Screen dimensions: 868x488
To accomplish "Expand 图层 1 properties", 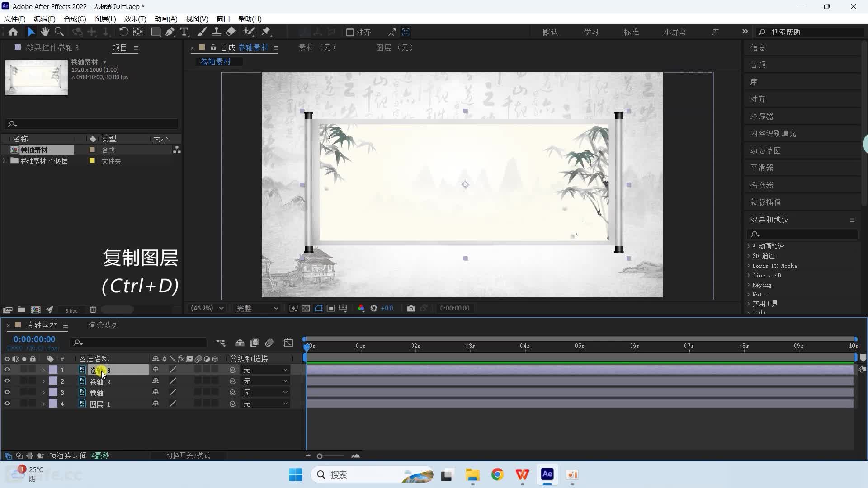I will (43, 404).
